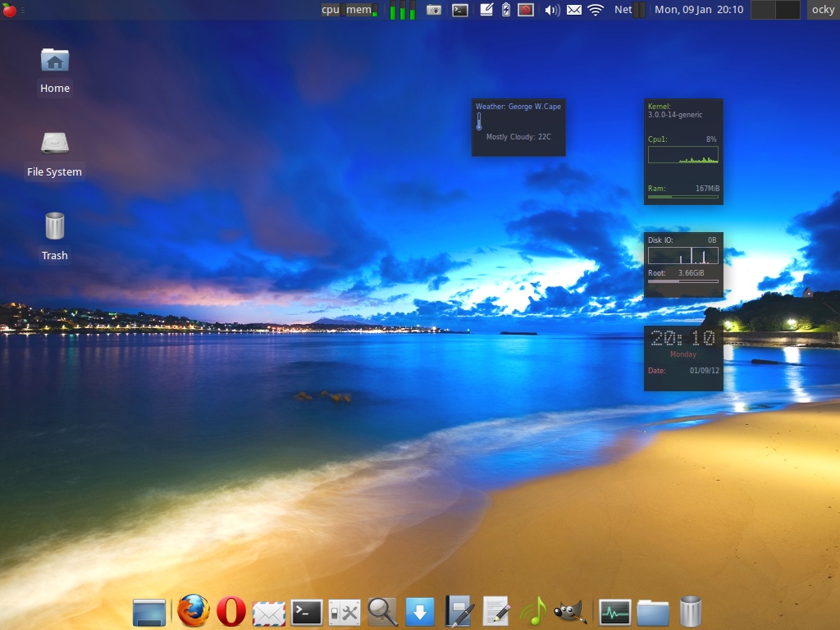Click the thermometer icon in the weather widget

pos(479,122)
